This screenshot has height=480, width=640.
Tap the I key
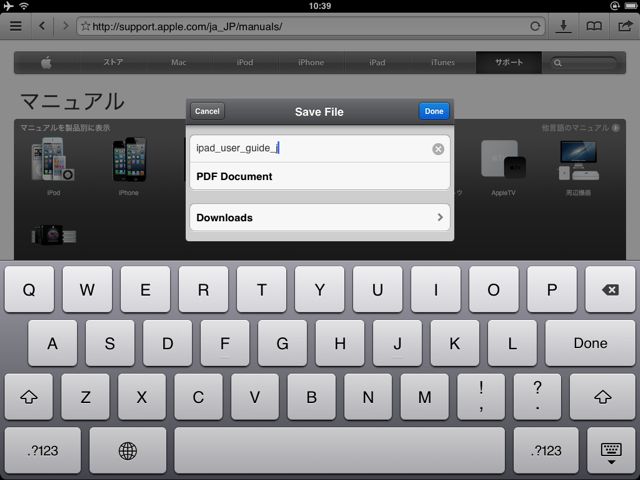coord(436,290)
